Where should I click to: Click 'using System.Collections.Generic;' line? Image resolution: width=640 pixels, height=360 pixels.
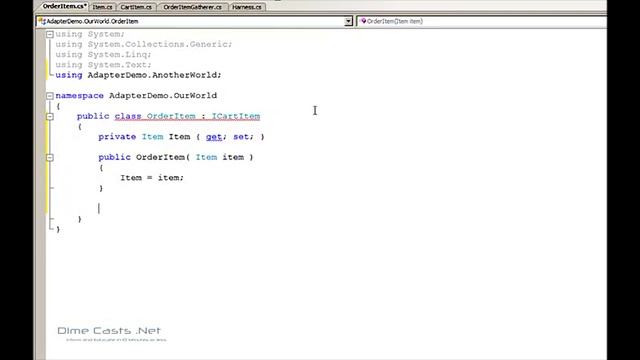[144, 44]
